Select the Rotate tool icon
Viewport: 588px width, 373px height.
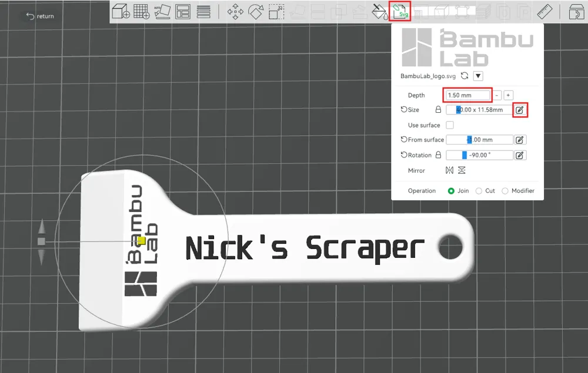click(x=256, y=12)
